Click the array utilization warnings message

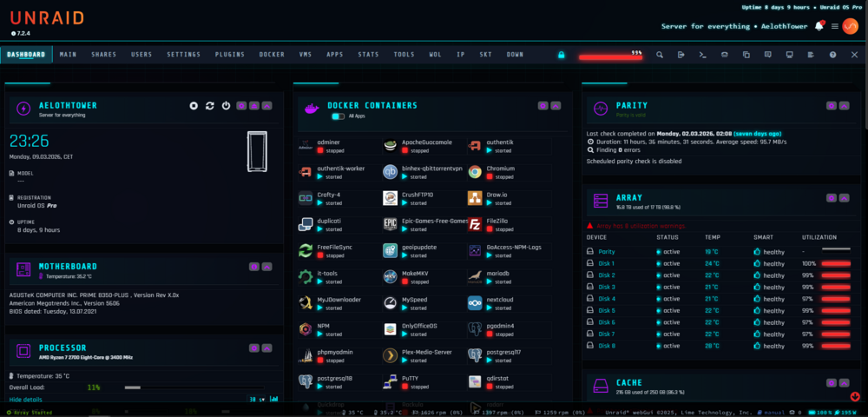(635, 226)
